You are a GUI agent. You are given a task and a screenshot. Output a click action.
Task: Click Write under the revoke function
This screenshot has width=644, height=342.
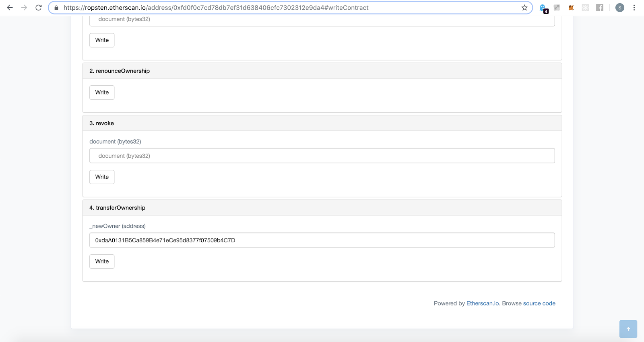coord(102,177)
